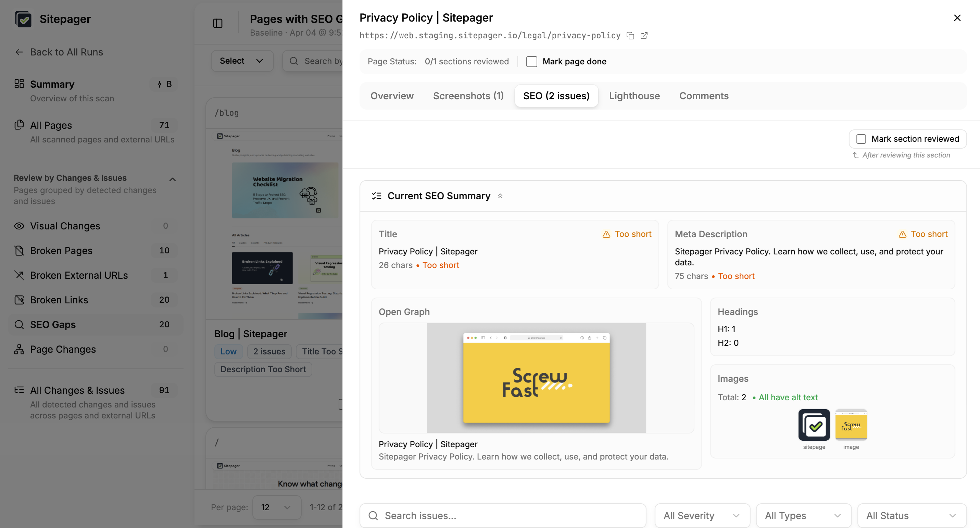Copy the privacy policy URL using the copy icon
Image resolution: width=980 pixels, height=528 pixels.
(631, 35)
